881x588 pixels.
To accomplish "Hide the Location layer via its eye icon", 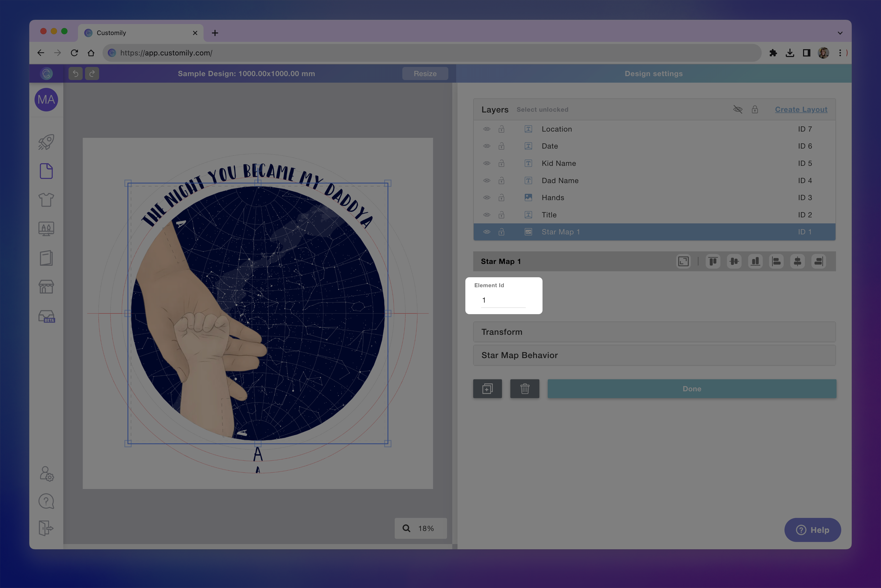I will point(487,129).
